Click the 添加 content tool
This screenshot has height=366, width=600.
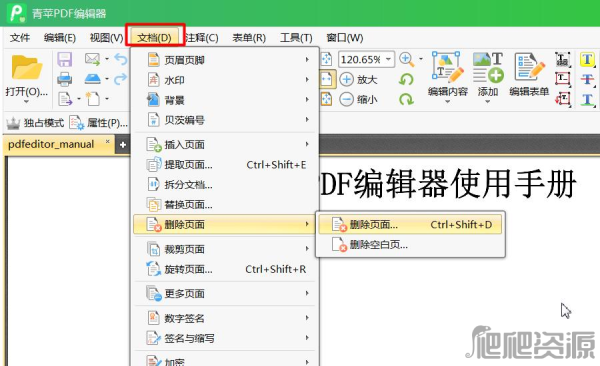click(488, 74)
